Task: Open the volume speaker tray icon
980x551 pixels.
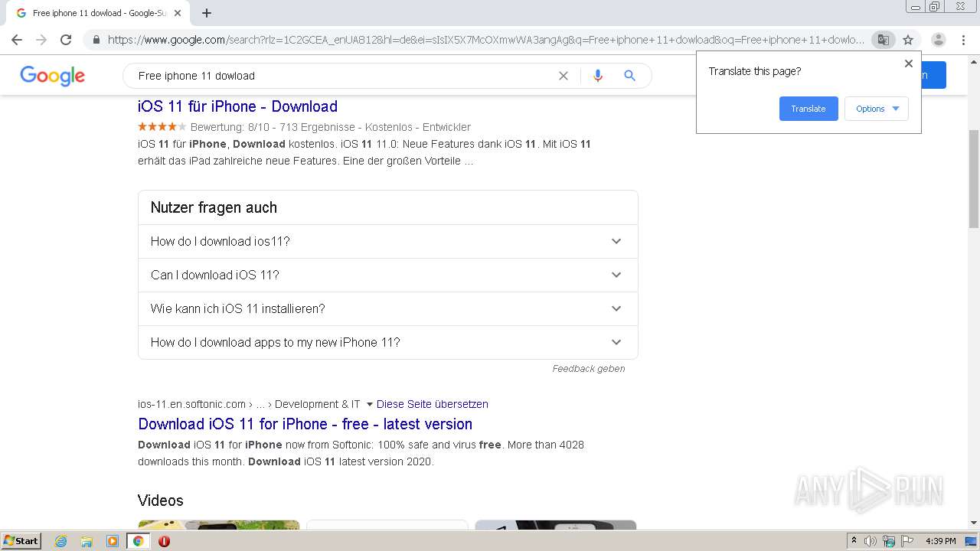Action: 871,541
